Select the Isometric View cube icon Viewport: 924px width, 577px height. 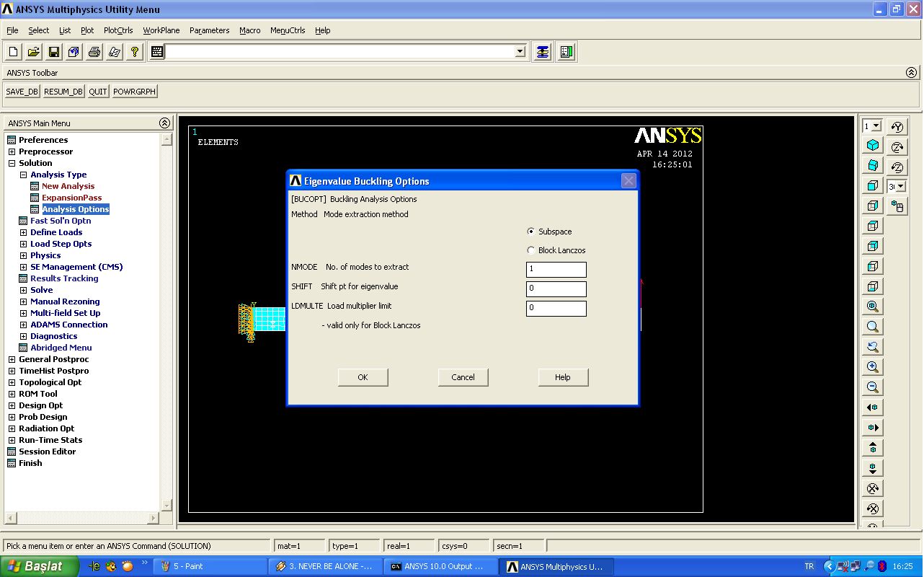873,145
